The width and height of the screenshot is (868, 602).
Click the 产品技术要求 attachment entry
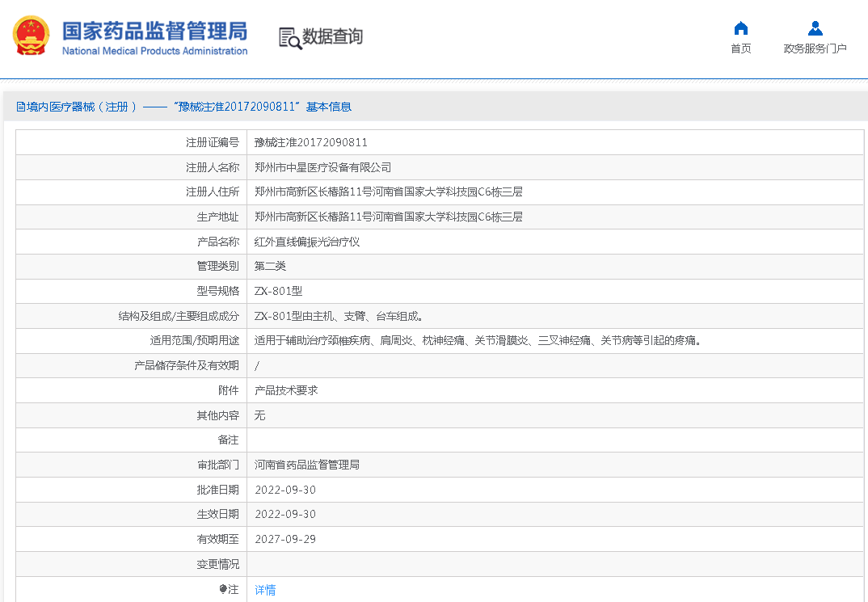tap(286, 390)
